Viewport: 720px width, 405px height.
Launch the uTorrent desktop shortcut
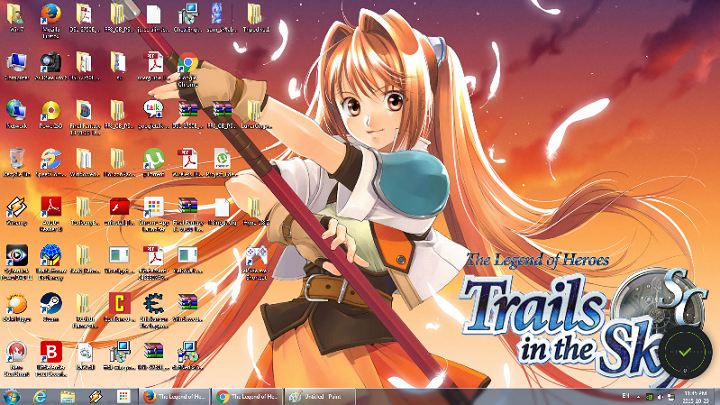[153, 163]
